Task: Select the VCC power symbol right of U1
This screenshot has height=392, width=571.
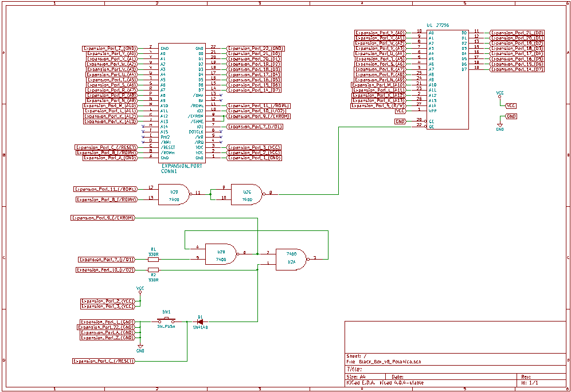Action: (x=500, y=95)
